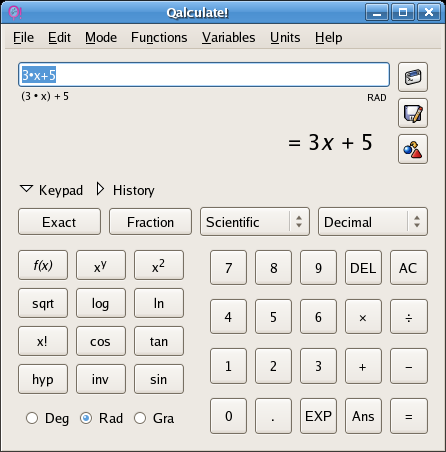Image resolution: width=446 pixels, height=452 pixels.
Task: Click the x squared key
Action: tap(159, 265)
